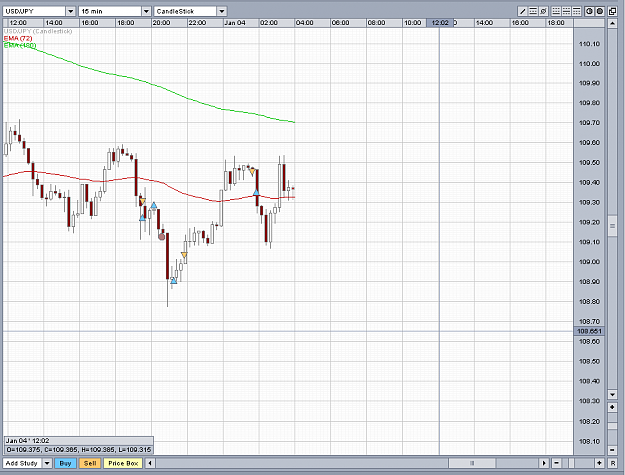Click horizontal zoom in plus button
This screenshot has height=475, width=625.
(x=599, y=463)
